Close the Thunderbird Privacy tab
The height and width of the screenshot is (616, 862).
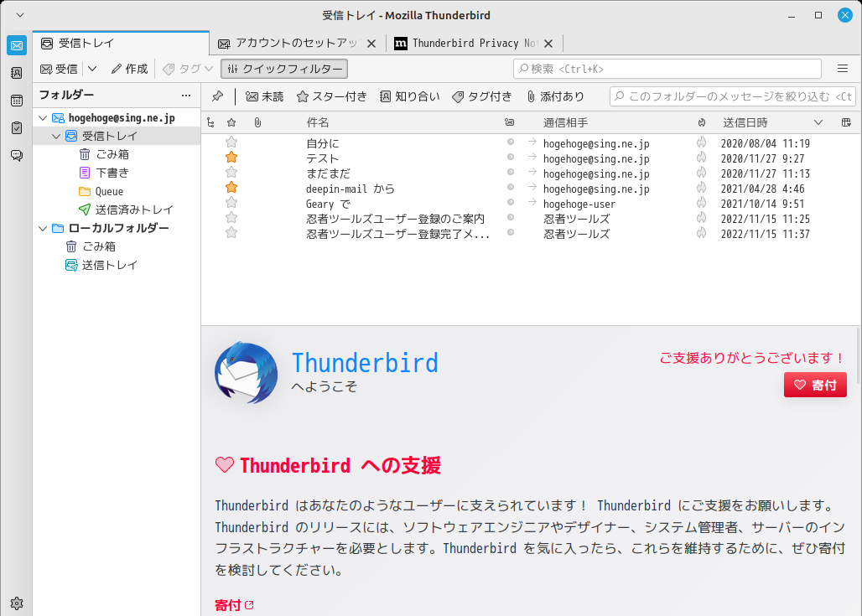pos(548,44)
